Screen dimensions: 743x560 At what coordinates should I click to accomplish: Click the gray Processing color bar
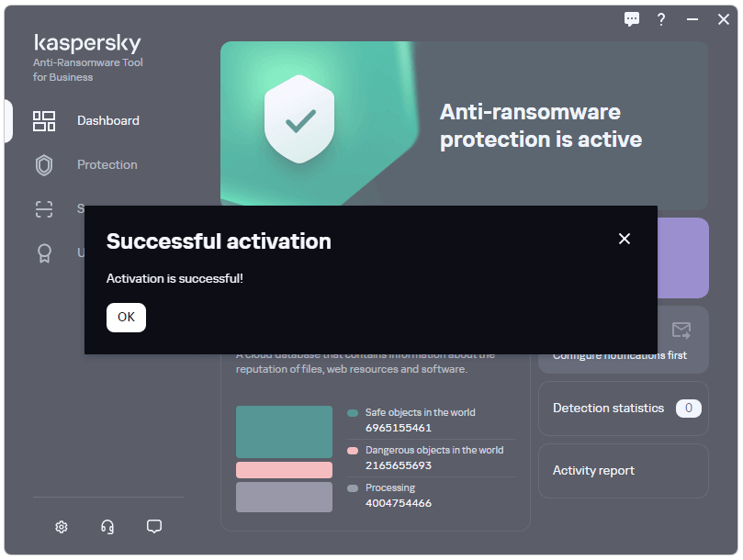285,497
